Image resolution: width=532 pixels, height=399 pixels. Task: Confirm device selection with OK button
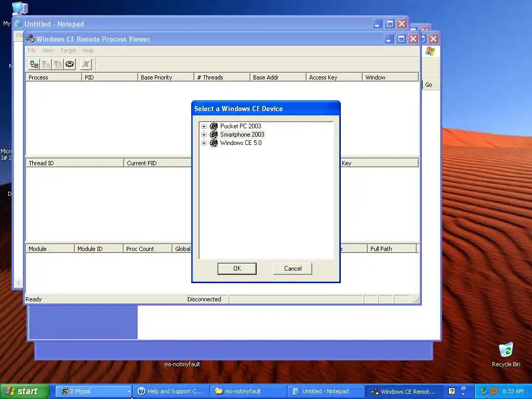click(x=237, y=269)
